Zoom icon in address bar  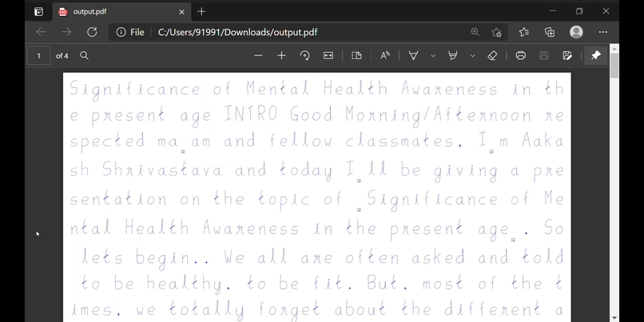point(475,32)
